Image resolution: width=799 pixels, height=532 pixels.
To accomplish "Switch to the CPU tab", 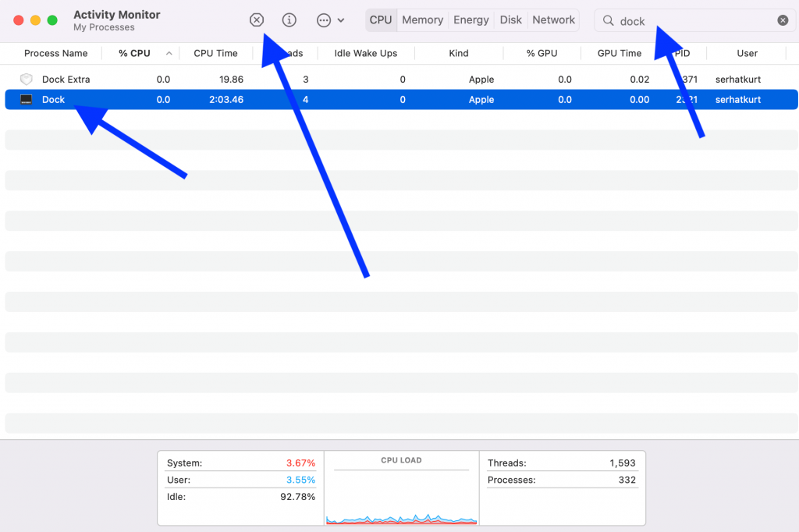I will click(381, 20).
